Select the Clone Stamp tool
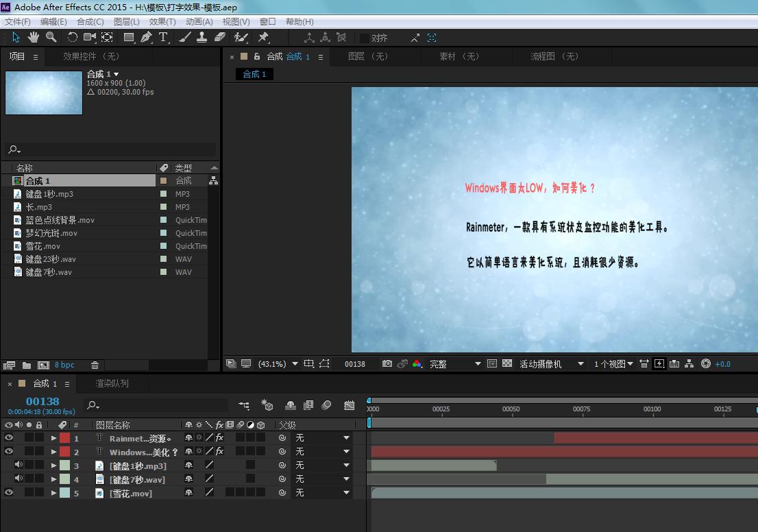This screenshot has width=758, height=532. [202, 37]
